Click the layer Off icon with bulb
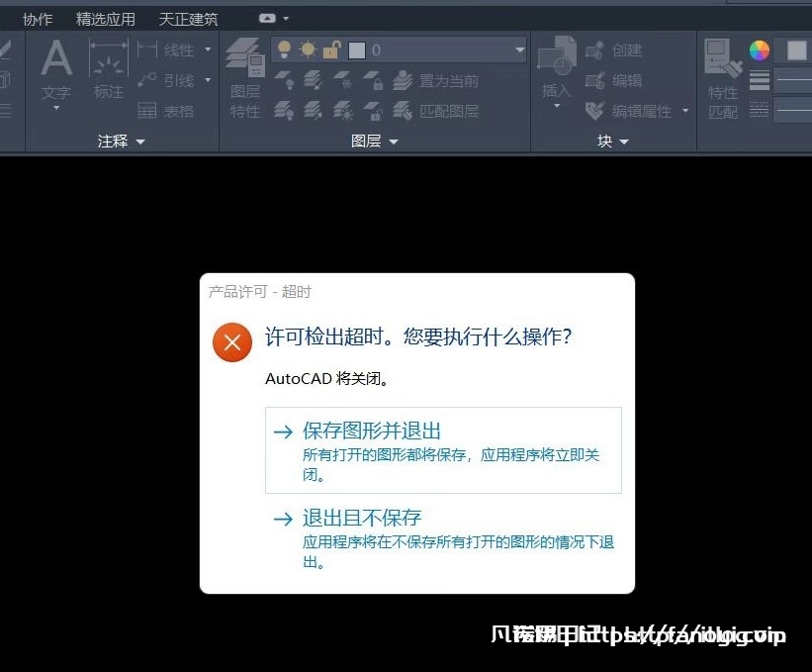The height and width of the screenshot is (672, 812). 284,80
